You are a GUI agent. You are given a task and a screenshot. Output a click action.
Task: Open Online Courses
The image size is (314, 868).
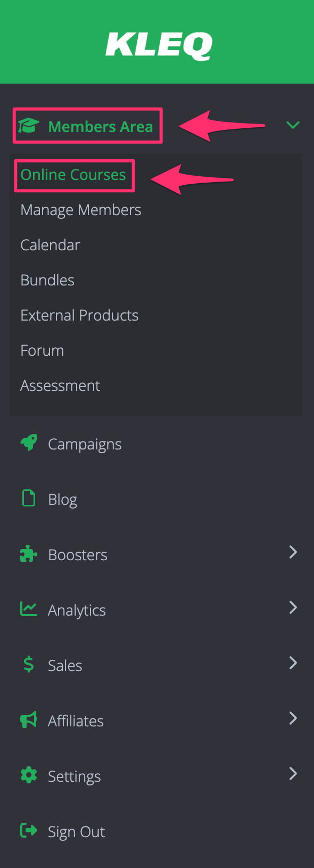click(73, 175)
